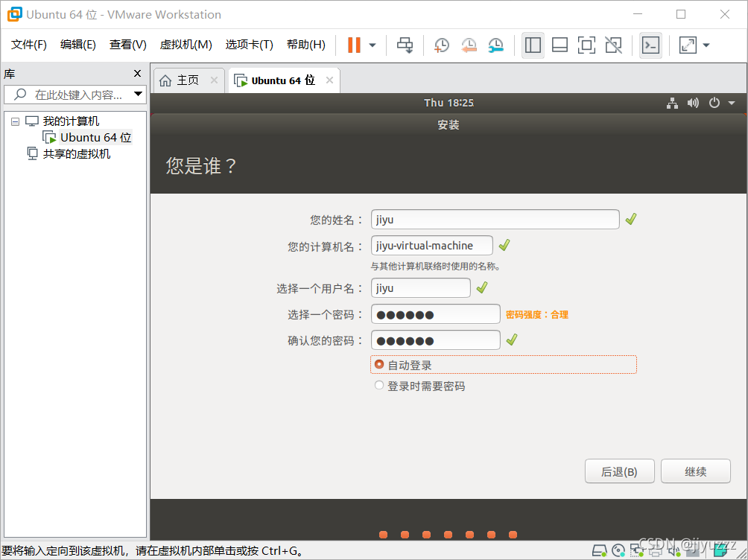748x560 pixels.
Task: Open the snapshot manager
Action: (x=495, y=45)
